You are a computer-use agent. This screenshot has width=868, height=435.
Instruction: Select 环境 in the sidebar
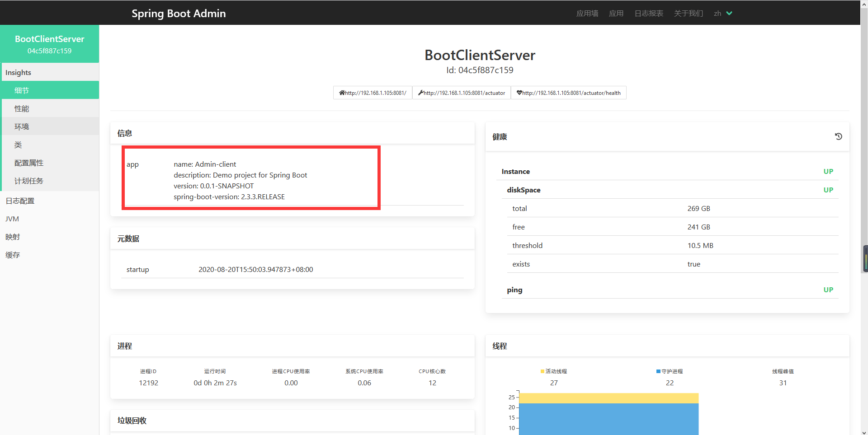pyautogui.click(x=22, y=127)
